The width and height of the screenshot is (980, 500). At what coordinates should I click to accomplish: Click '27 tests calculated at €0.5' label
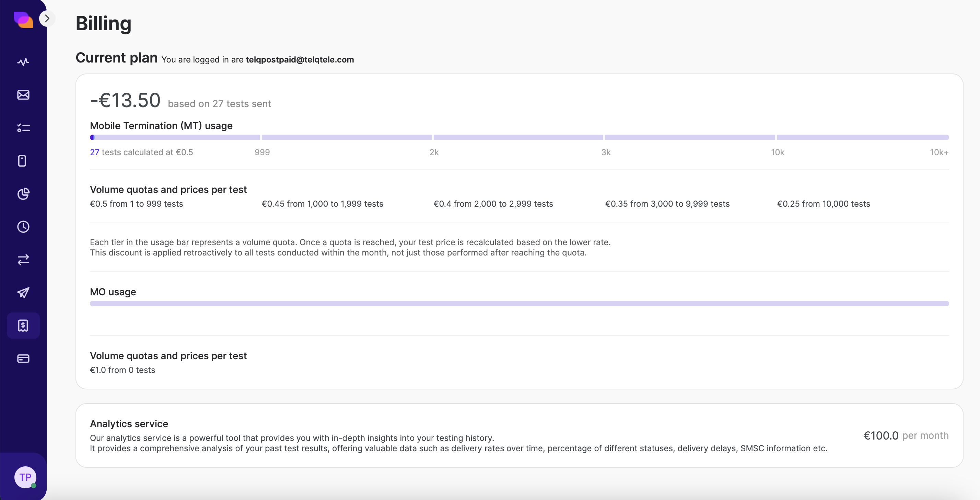tap(141, 152)
